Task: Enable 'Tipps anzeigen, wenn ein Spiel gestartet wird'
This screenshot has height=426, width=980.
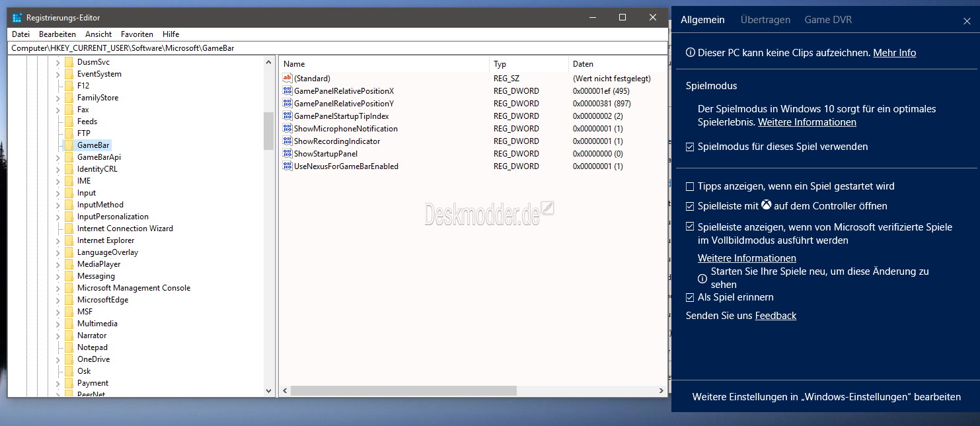Action: coord(691,187)
